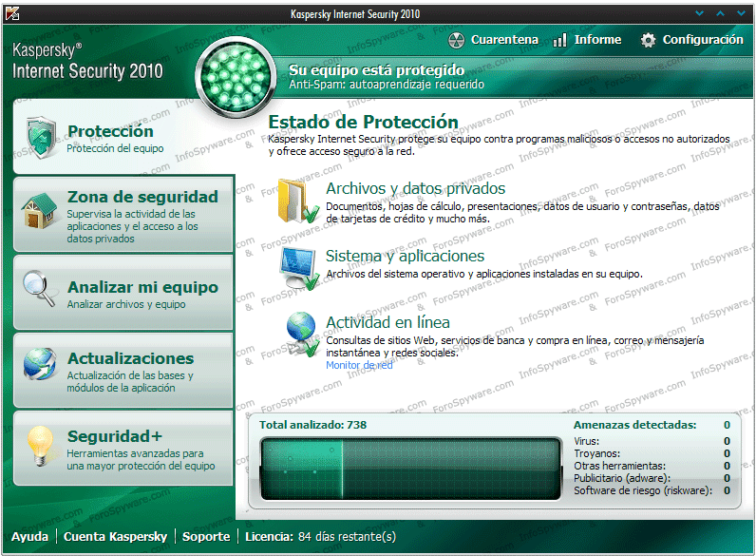Click the Zona de seguridad house icon
The image size is (756, 556).
coord(39,211)
